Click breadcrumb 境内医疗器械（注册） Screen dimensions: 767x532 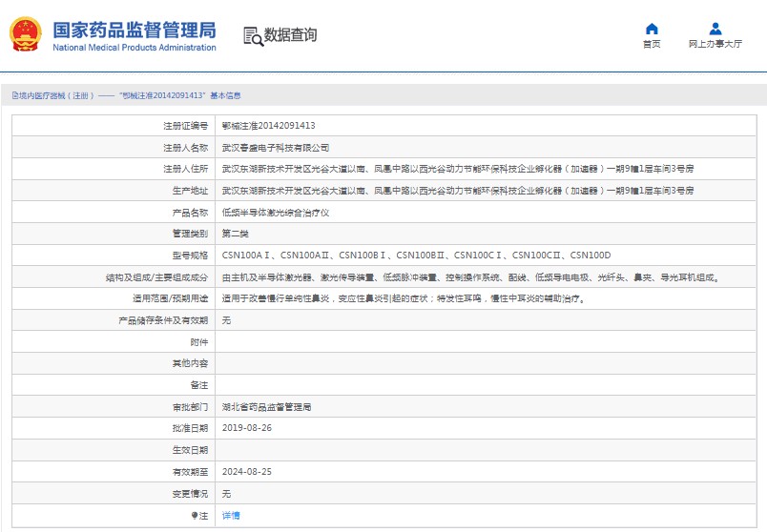[x=56, y=96]
